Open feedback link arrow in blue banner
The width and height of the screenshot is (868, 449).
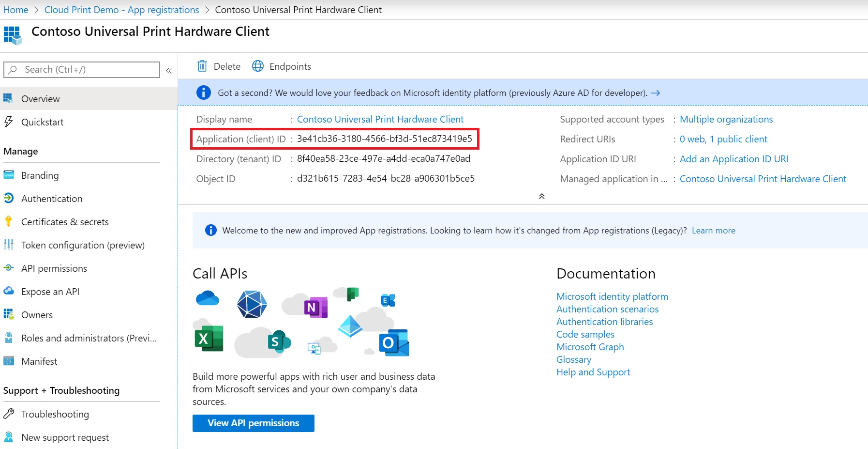(x=656, y=93)
